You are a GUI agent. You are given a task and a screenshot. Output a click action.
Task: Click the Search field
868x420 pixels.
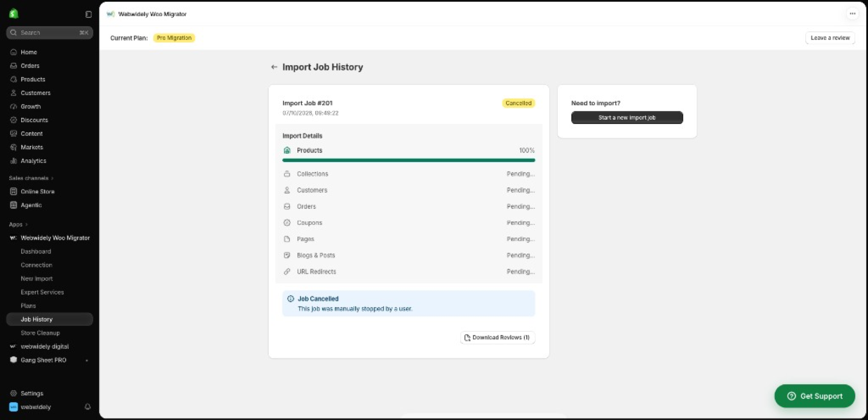coord(50,33)
